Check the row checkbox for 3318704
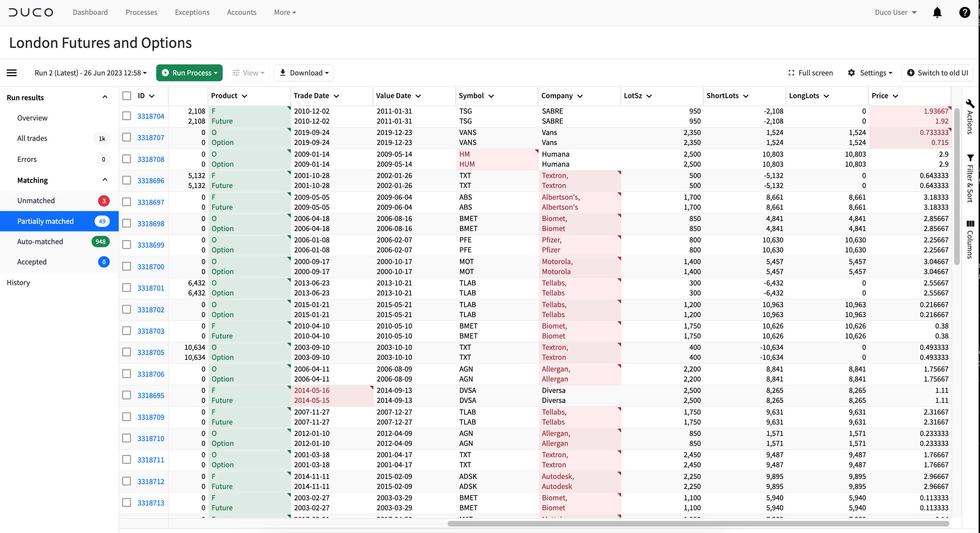The image size is (980, 533). (x=127, y=116)
